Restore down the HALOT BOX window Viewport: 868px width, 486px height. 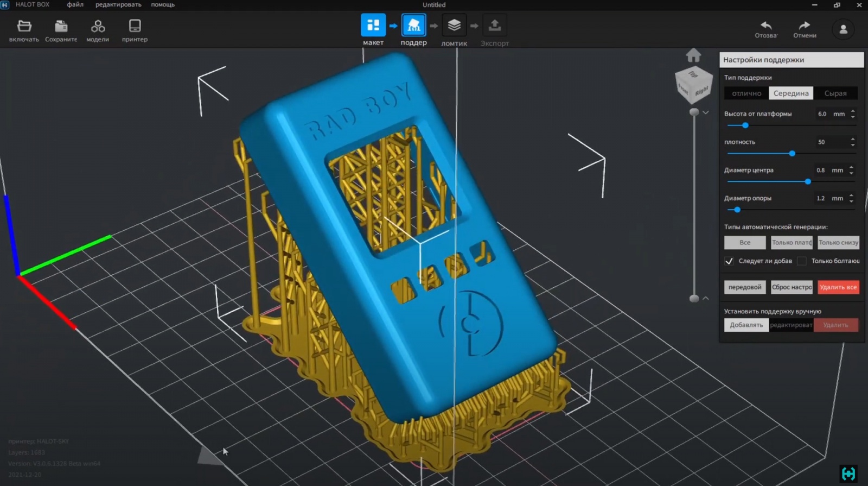(x=837, y=5)
